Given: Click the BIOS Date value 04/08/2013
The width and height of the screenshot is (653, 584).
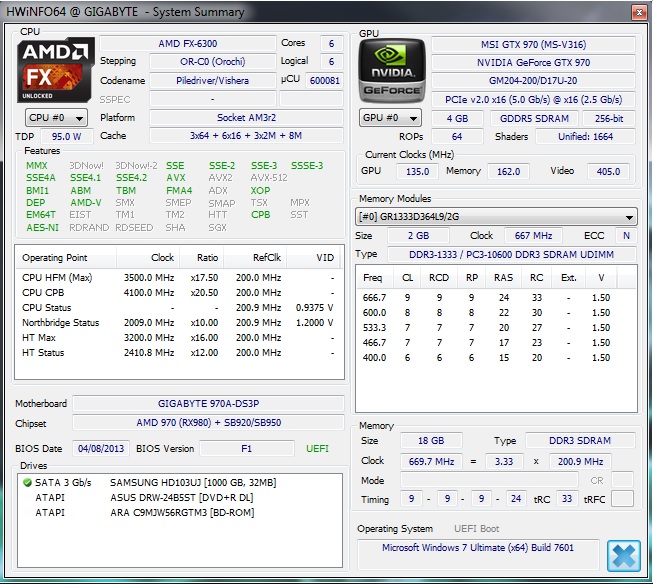Looking at the screenshot, I should pos(101,448).
